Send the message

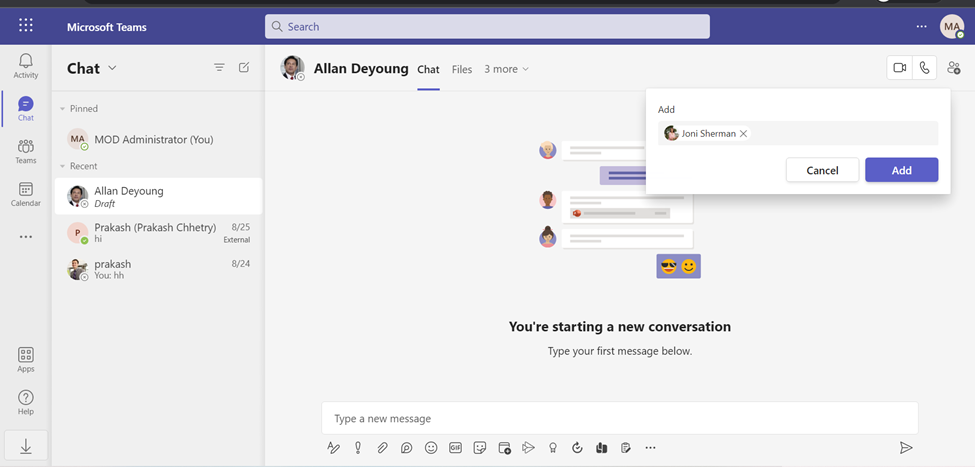(x=906, y=448)
